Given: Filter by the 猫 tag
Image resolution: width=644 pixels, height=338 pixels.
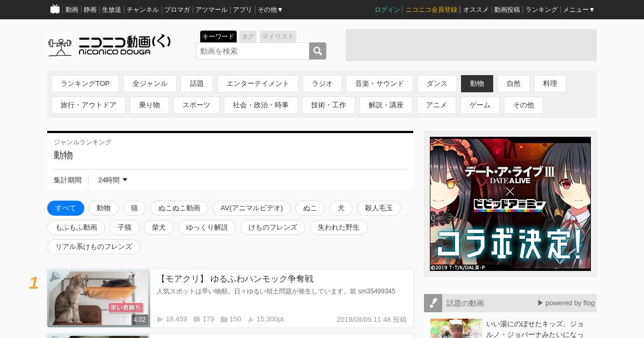Looking at the screenshot, I should (x=134, y=208).
